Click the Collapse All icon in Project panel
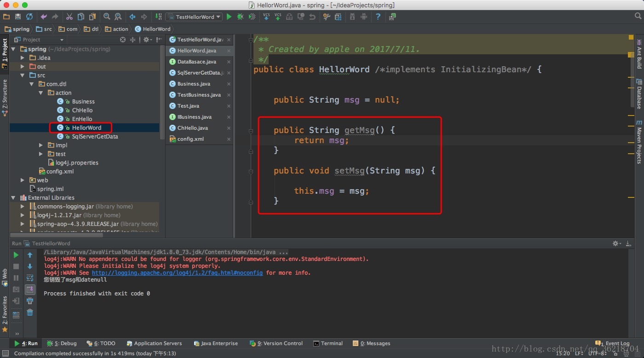Screen dimensions: 644x358 coord(133,40)
